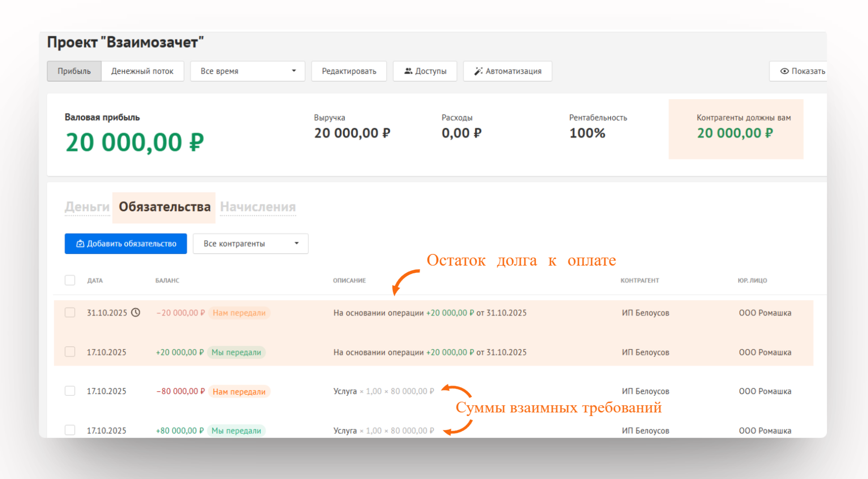The height and width of the screenshot is (479, 868).
Task: Click Услуга description in −80 000,00 ₽ row
Action: (384, 391)
